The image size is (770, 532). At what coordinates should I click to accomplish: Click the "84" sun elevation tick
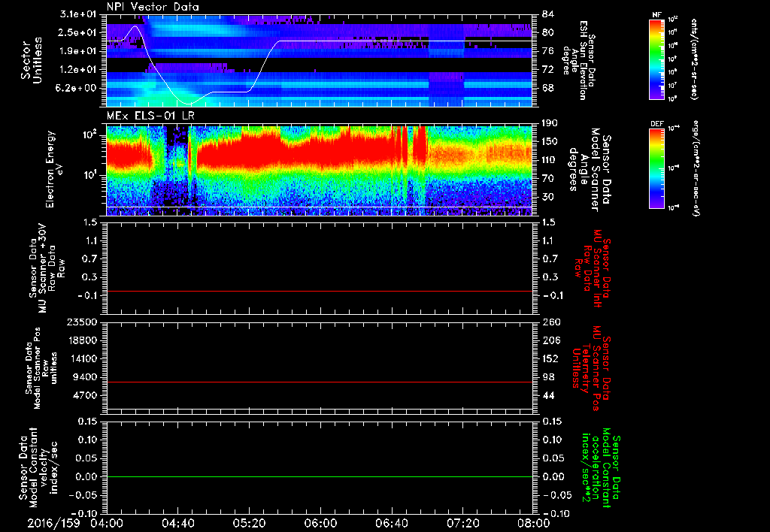pyautogui.click(x=548, y=14)
